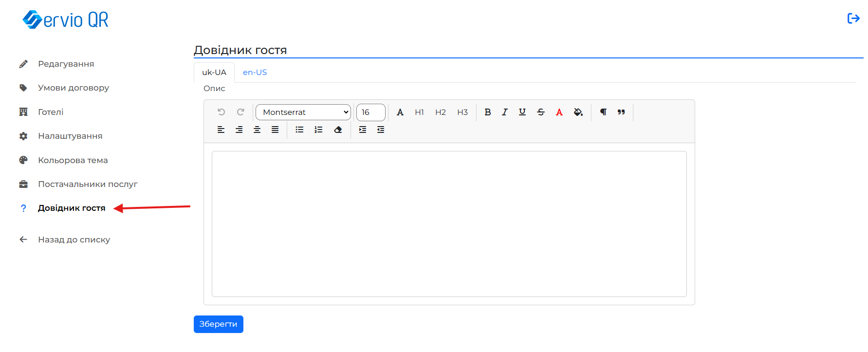The height and width of the screenshot is (352, 868).
Task: Toggle underline formatting
Action: [522, 112]
